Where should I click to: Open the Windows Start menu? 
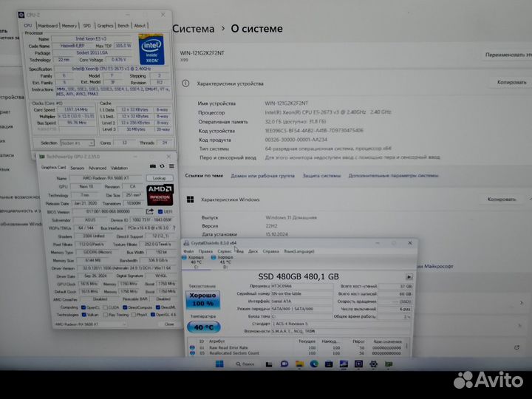(x=219, y=364)
